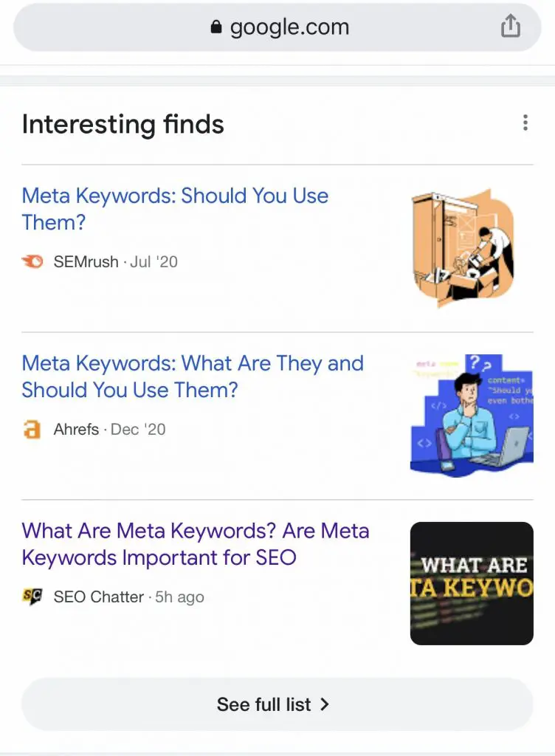Tap the google.com address bar field
This screenshot has width=555, height=756.
pos(277,27)
